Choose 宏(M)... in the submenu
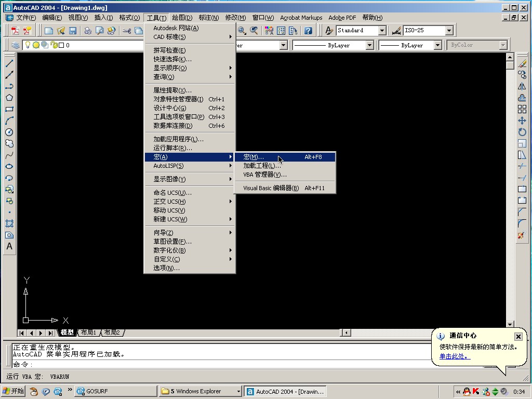 (285, 157)
